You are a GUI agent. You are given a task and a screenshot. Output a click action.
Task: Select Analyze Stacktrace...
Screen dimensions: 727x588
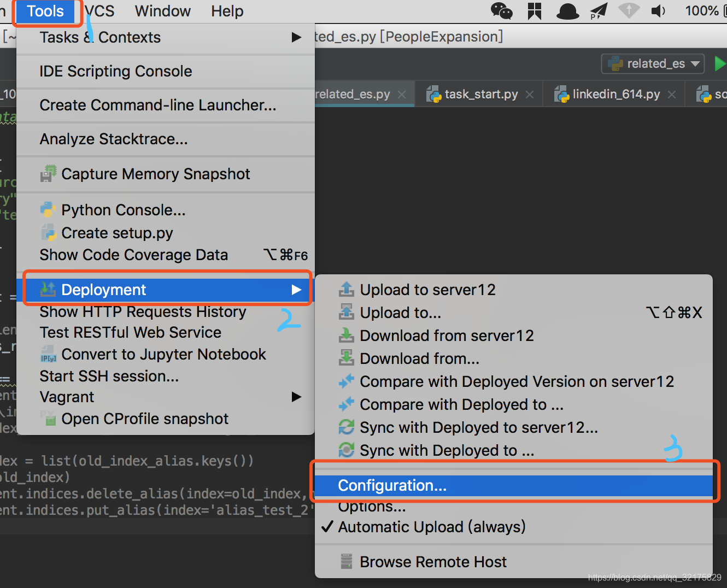click(166, 139)
